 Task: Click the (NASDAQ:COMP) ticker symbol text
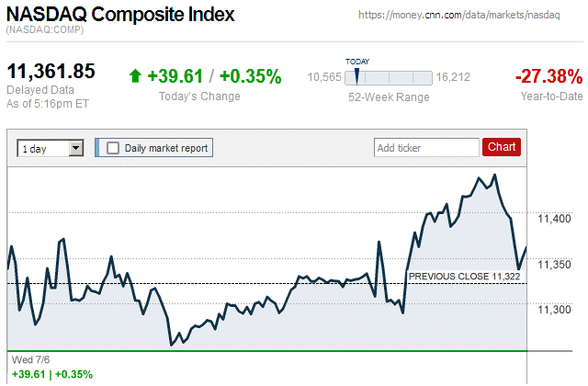click(44, 31)
